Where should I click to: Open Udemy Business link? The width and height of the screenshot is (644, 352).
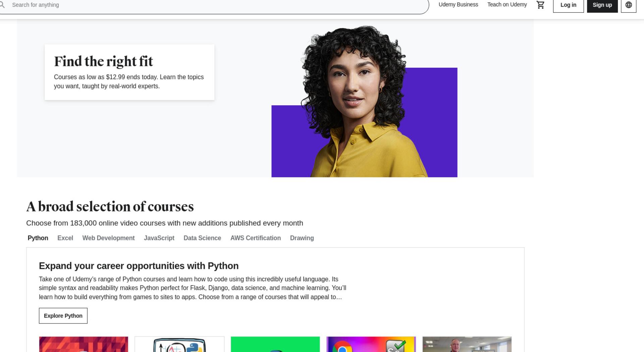coord(458,5)
